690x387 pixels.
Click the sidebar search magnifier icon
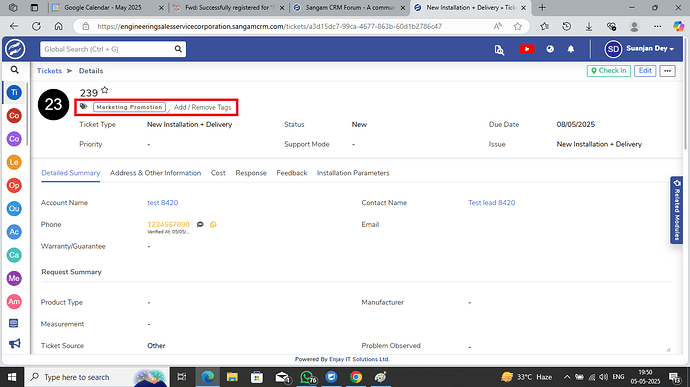click(15, 70)
